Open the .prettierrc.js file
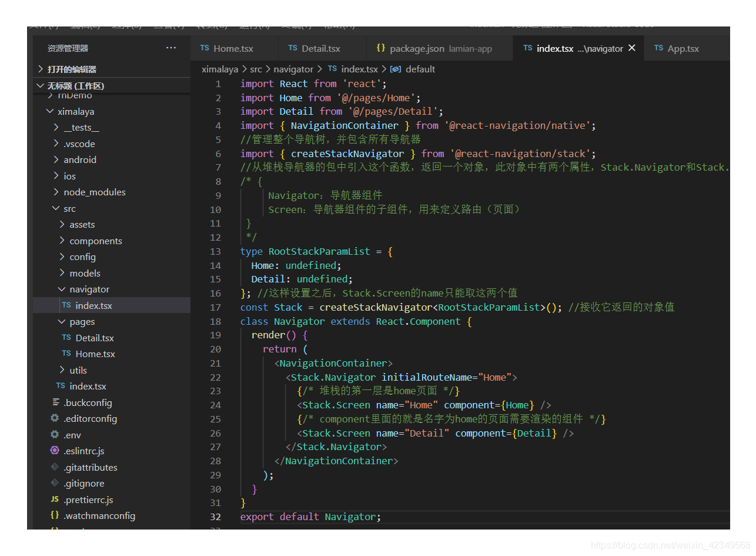 [x=112, y=500]
